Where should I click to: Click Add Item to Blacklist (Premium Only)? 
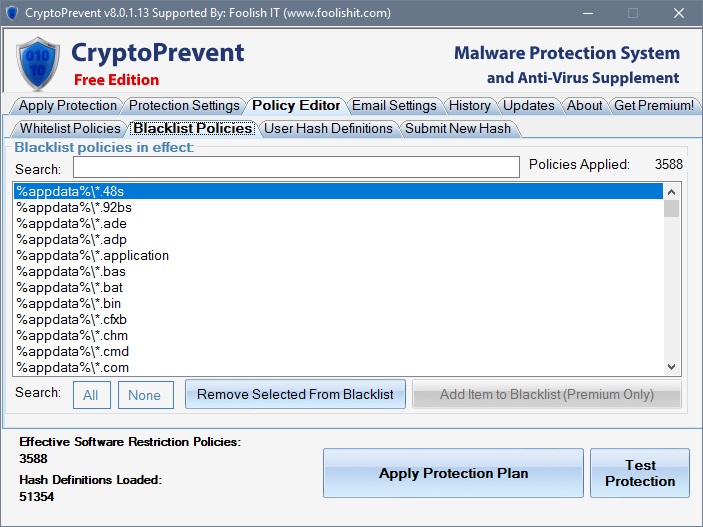click(547, 394)
